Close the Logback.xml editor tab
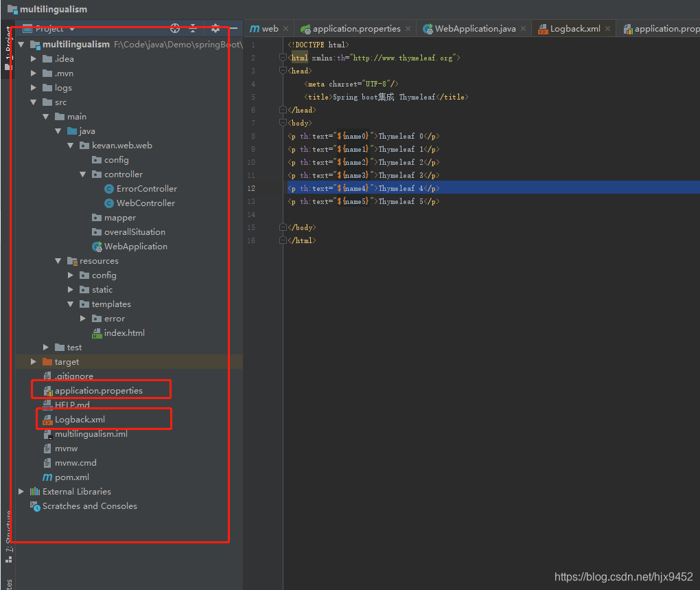 607,29
